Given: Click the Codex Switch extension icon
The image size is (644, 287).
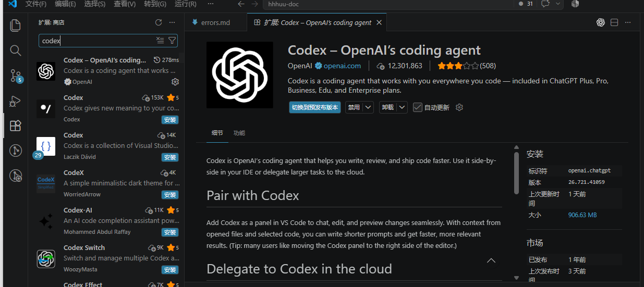Looking at the screenshot, I should click(46, 259).
